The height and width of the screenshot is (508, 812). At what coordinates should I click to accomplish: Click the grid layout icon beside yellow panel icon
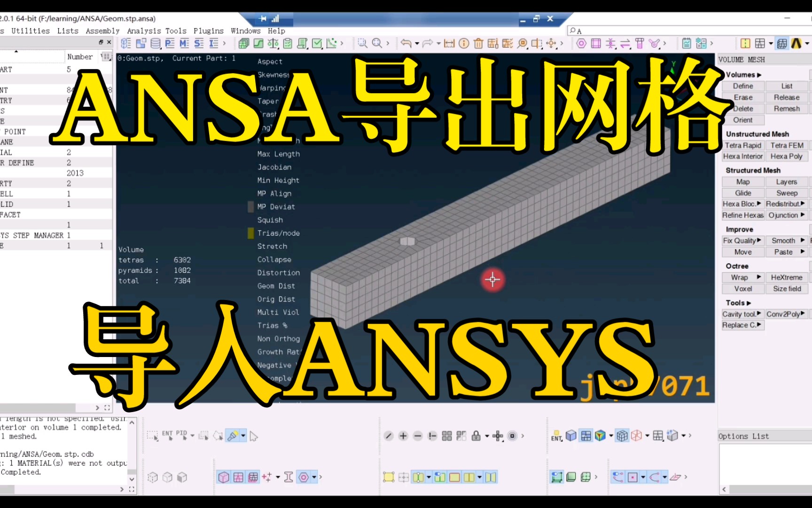(760, 43)
